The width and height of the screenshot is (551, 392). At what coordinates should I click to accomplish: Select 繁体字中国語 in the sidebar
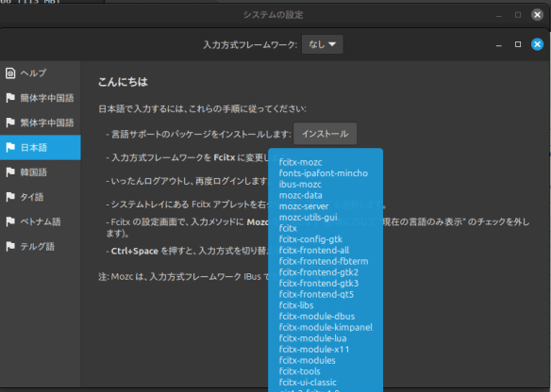pyautogui.click(x=40, y=122)
